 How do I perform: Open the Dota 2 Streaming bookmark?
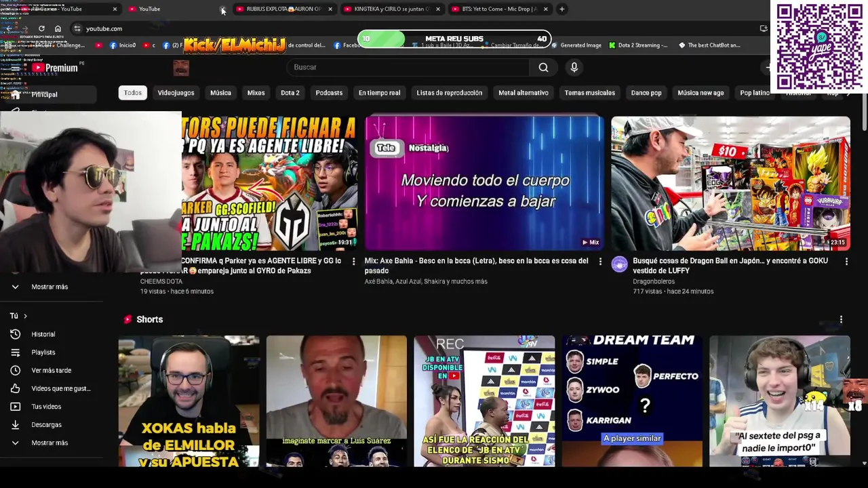pyautogui.click(x=638, y=45)
